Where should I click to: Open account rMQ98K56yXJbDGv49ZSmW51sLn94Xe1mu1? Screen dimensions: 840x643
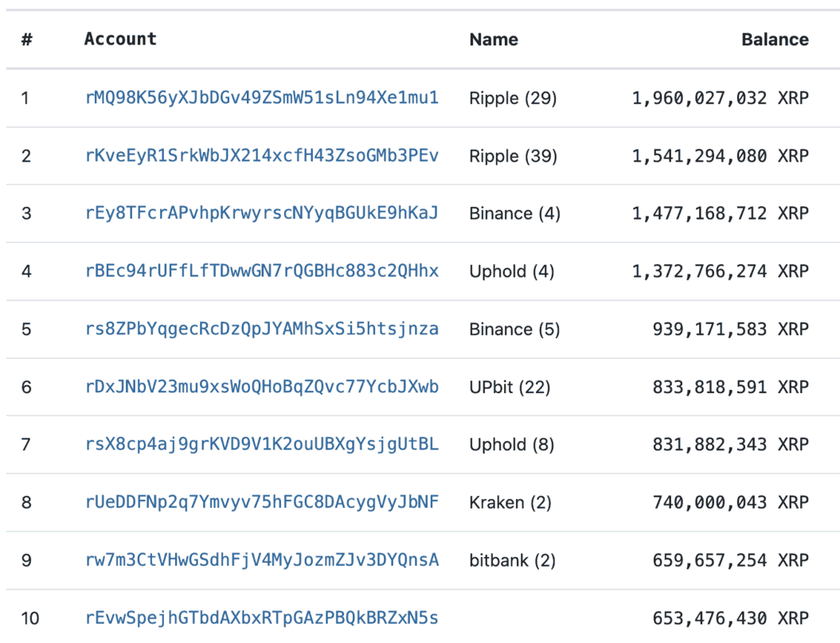(262, 98)
